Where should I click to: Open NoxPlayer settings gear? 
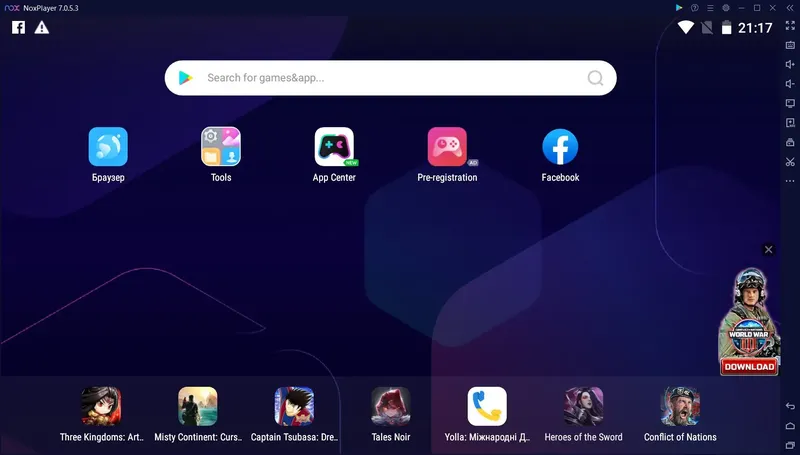click(x=726, y=8)
